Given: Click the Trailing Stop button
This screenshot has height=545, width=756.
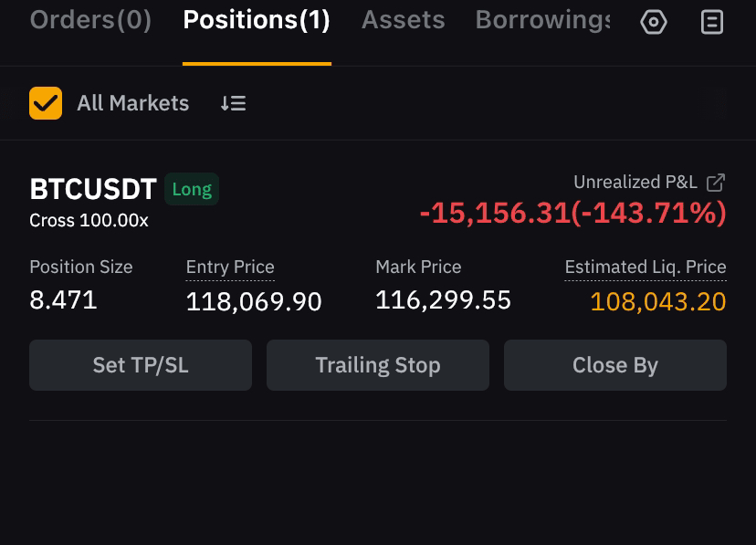Looking at the screenshot, I should click(x=377, y=365).
